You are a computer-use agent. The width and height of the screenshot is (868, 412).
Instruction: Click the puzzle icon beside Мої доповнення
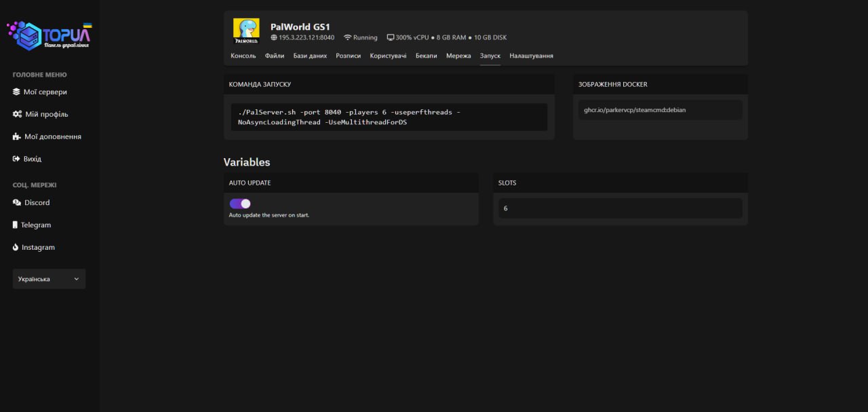tap(17, 136)
